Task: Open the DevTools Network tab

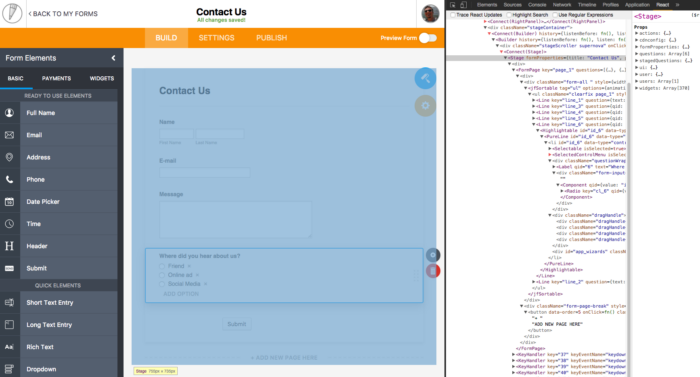Action: pos(562,4)
